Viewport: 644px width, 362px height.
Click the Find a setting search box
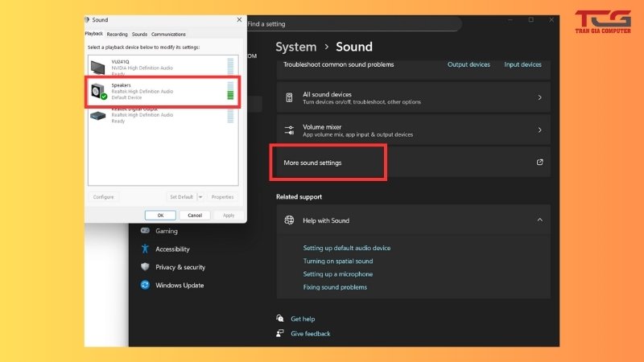coord(354,24)
